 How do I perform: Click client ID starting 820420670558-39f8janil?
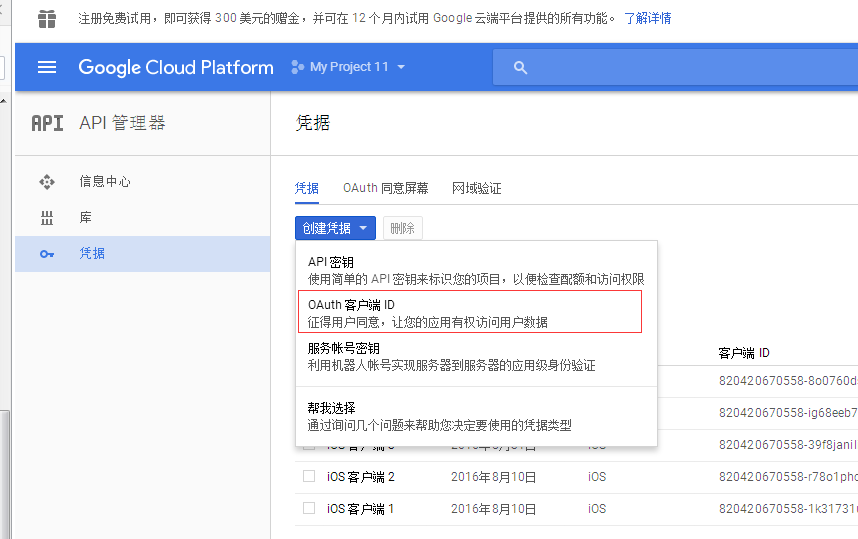788,444
